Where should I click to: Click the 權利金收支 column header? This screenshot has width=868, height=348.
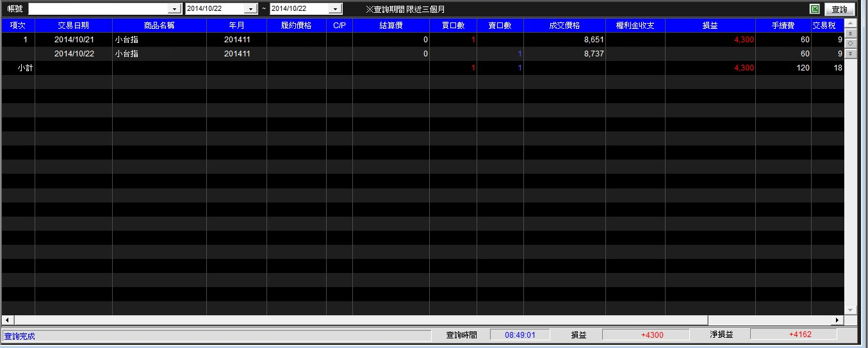click(x=635, y=26)
